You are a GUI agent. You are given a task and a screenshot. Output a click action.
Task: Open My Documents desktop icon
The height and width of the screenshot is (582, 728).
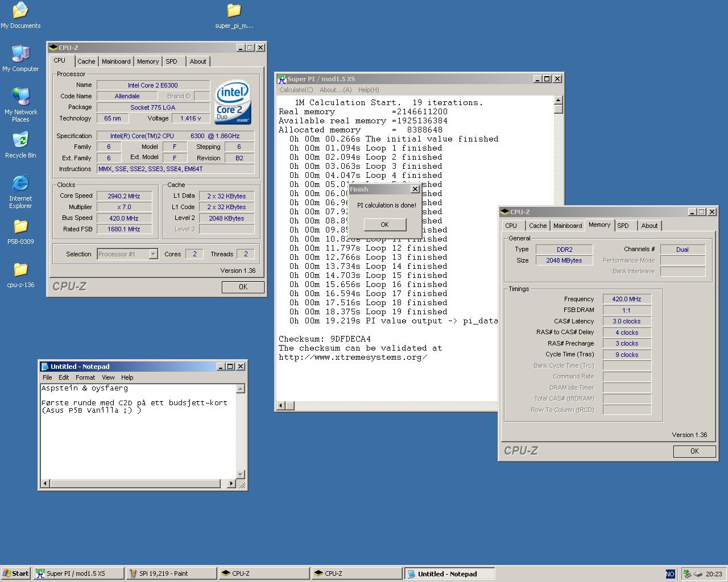[20, 15]
